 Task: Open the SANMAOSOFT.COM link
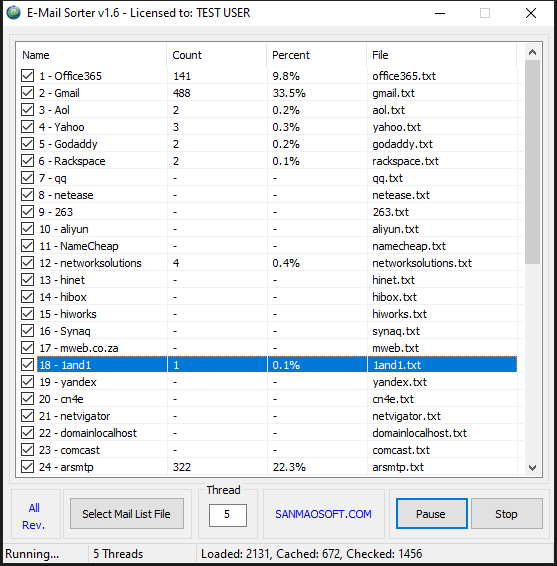[323, 514]
